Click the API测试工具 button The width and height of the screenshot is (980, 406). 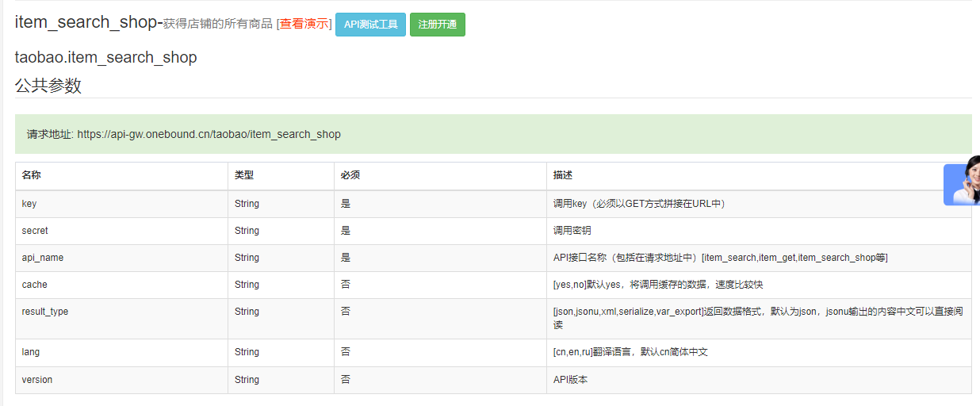click(x=370, y=25)
